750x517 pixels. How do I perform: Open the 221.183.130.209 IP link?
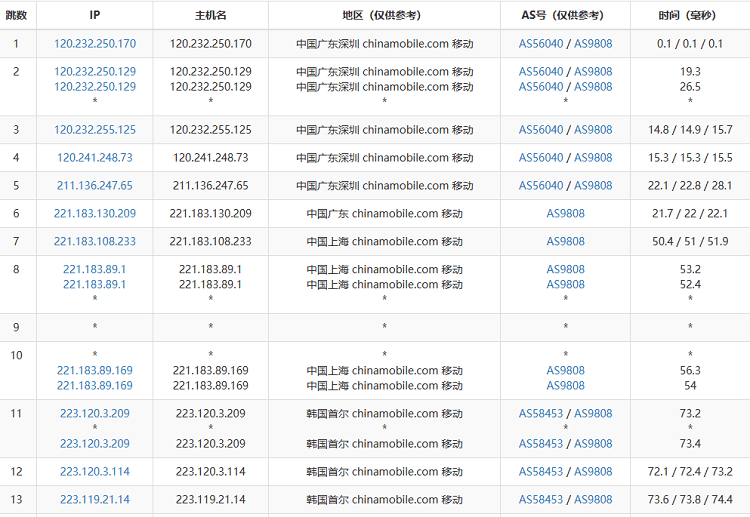[x=95, y=213]
